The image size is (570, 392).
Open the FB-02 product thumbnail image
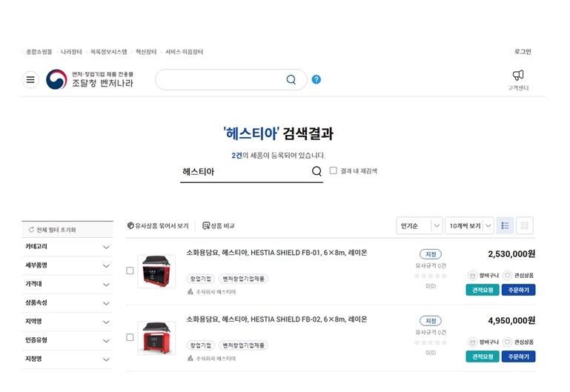tap(156, 338)
